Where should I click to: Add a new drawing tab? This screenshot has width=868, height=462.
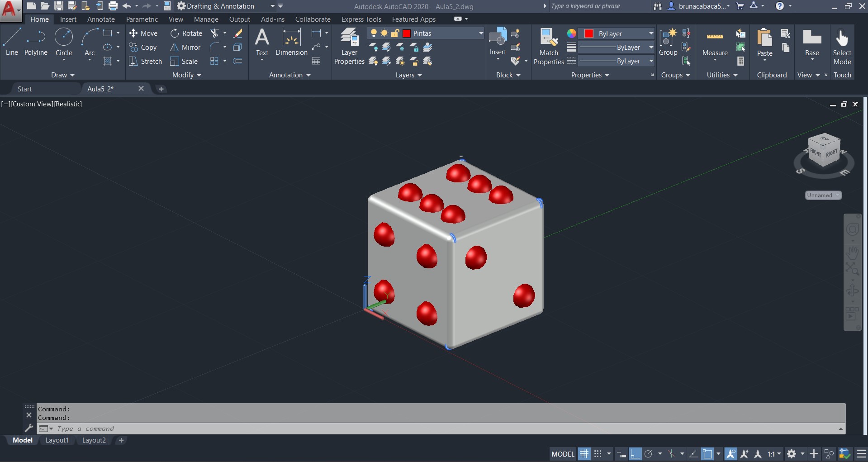[161, 89]
